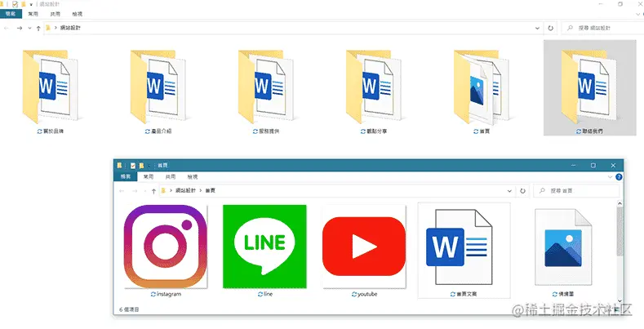This screenshot has width=644, height=329.
Task: Open 常用 tab in the 首頁 window
Action: click(x=149, y=176)
